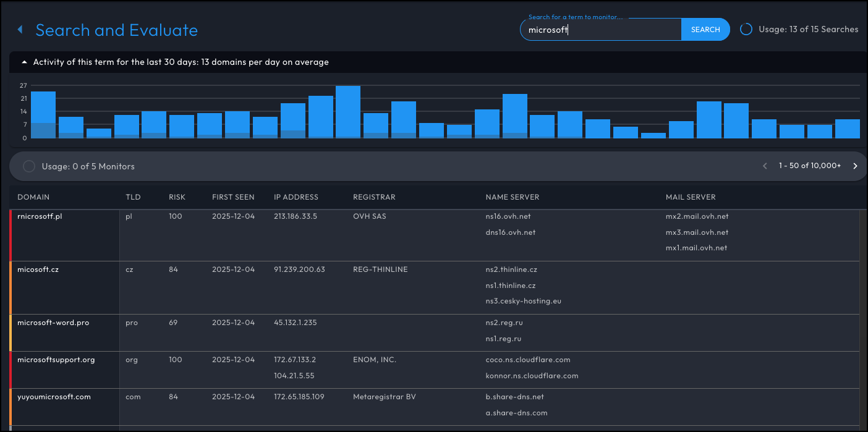Click the yuyoumicrosoft.com domain
Screen dimensions: 868x432
pos(54,397)
